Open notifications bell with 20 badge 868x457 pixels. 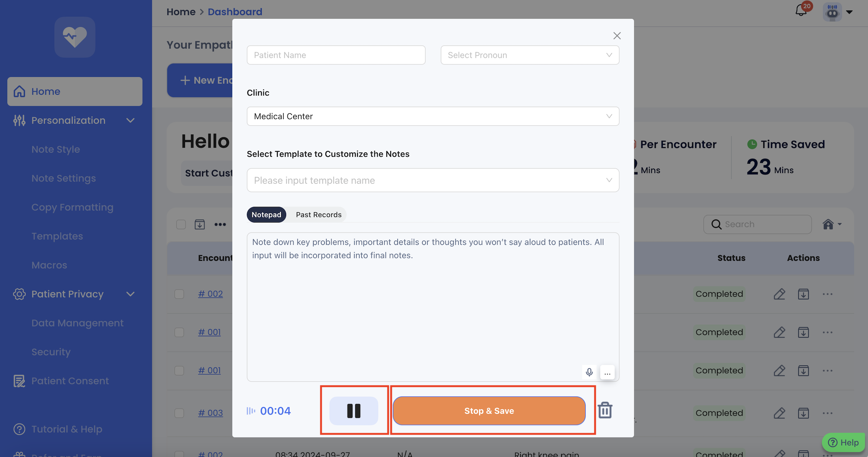point(801,10)
